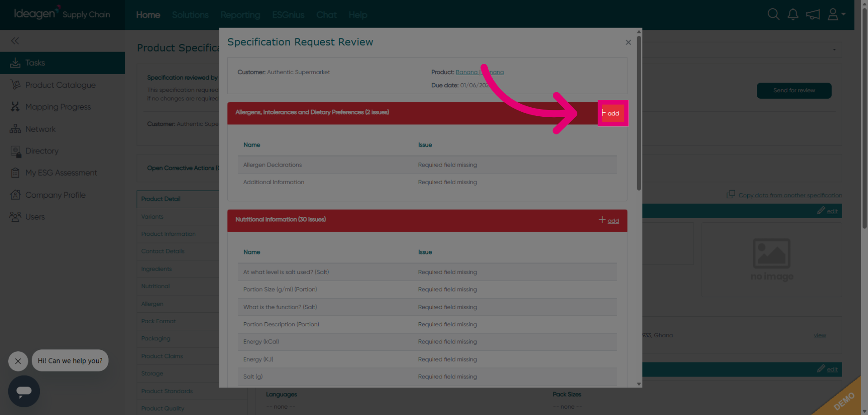Viewport: 868px width, 415px height.
Task: Open the Solutions menu
Action: pyautogui.click(x=190, y=15)
